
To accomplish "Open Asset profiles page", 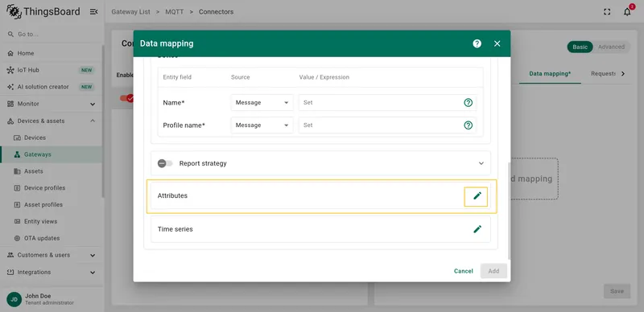I will tap(52, 204).
